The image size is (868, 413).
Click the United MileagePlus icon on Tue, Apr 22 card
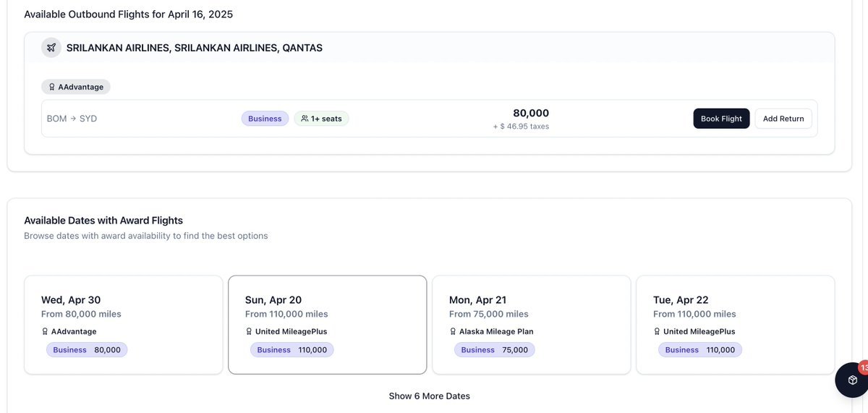657,332
